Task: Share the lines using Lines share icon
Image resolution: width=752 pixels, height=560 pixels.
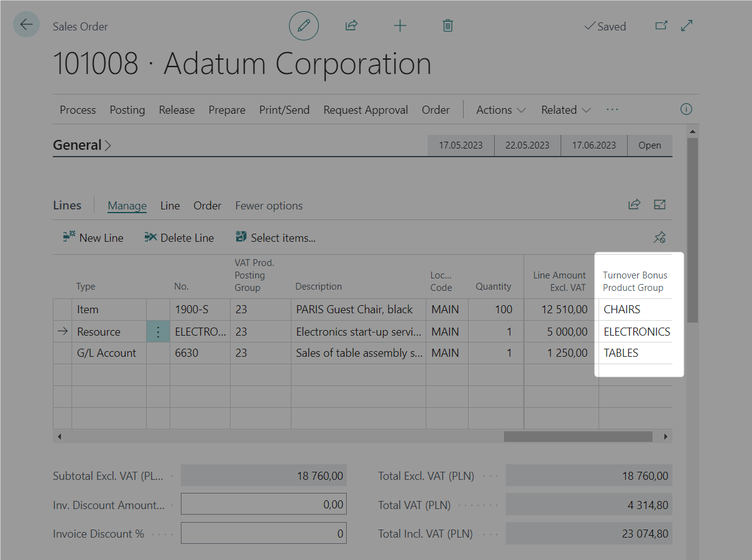Action: (634, 205)
